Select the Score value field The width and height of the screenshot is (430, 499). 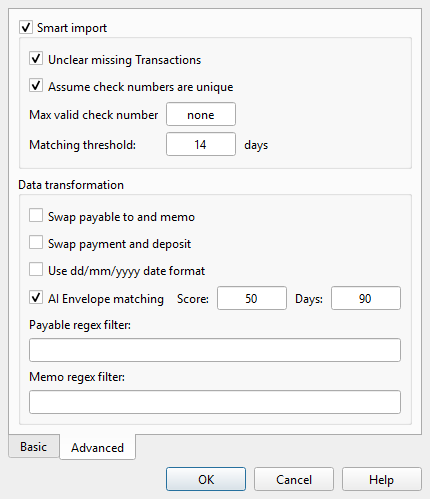pyautogui.click(x=252, y=298)
